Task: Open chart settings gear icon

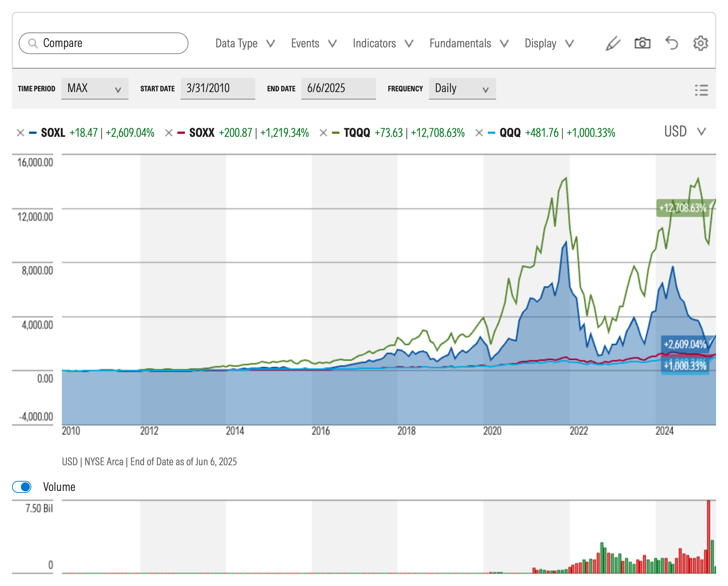Action: (700, 44)
